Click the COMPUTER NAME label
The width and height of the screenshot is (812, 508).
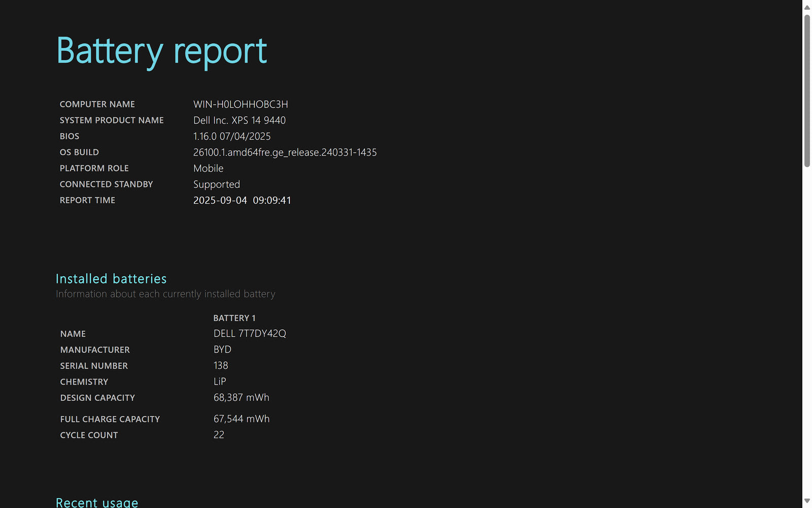[97, 104]
